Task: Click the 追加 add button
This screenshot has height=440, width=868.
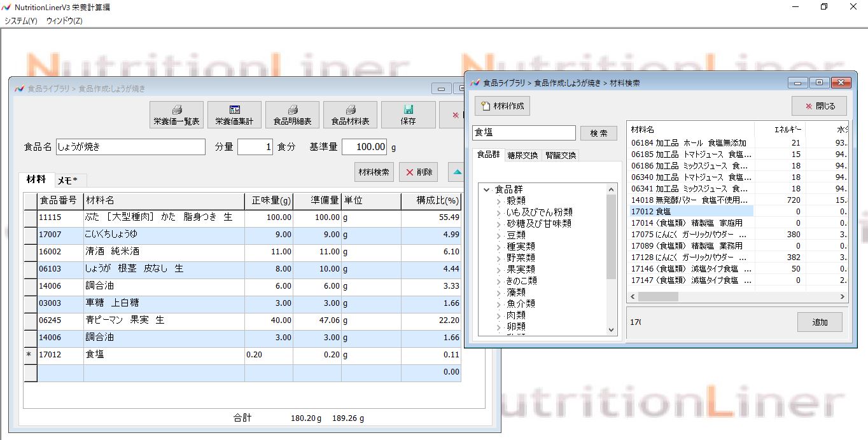Action: [x=820, y=322]
